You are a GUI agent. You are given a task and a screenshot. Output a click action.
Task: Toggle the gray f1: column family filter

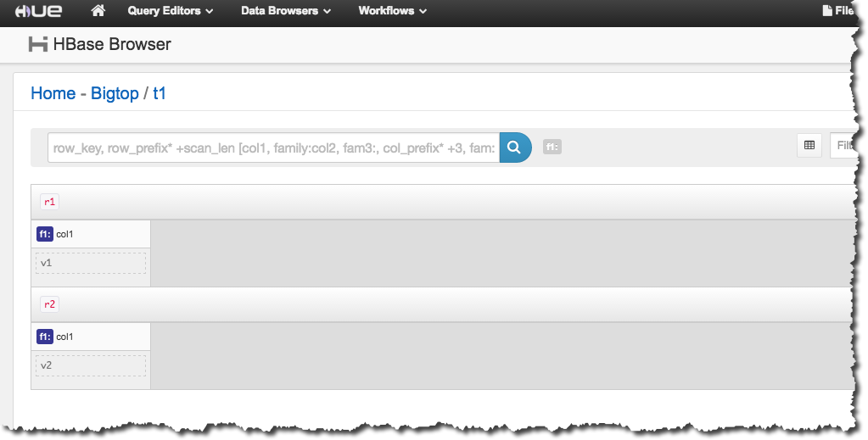[552, 148]
